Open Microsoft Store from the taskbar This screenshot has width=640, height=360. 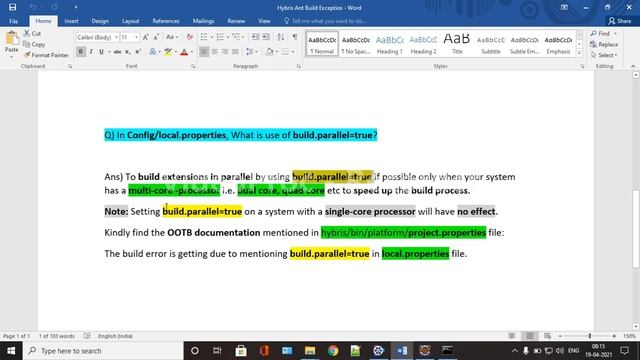point(241,351)
